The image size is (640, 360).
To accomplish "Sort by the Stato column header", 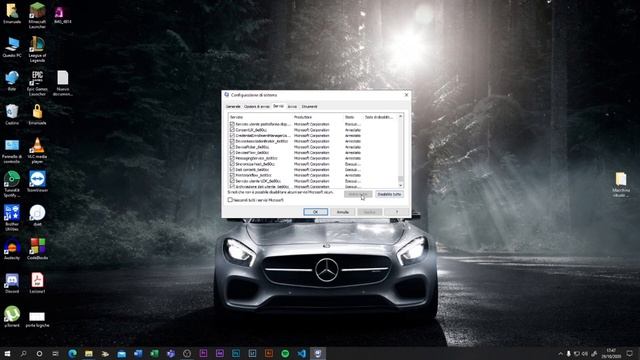I will 353,117.
